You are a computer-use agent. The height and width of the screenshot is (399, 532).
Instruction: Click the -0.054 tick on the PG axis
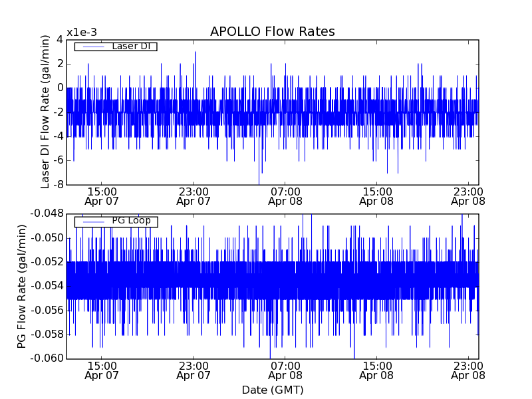tap(47, 286)
